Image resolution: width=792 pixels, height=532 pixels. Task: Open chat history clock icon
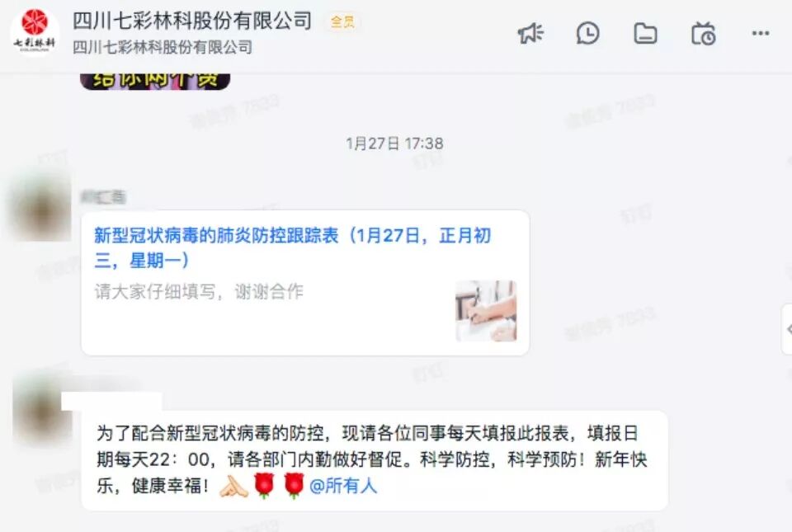[x=588, y=34]
